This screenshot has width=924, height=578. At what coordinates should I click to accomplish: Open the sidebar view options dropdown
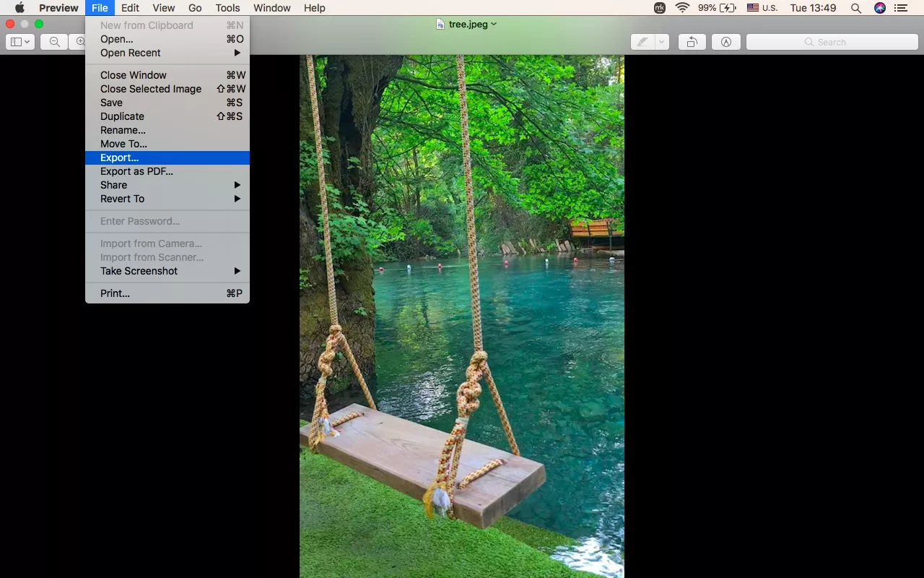(19, 42)
